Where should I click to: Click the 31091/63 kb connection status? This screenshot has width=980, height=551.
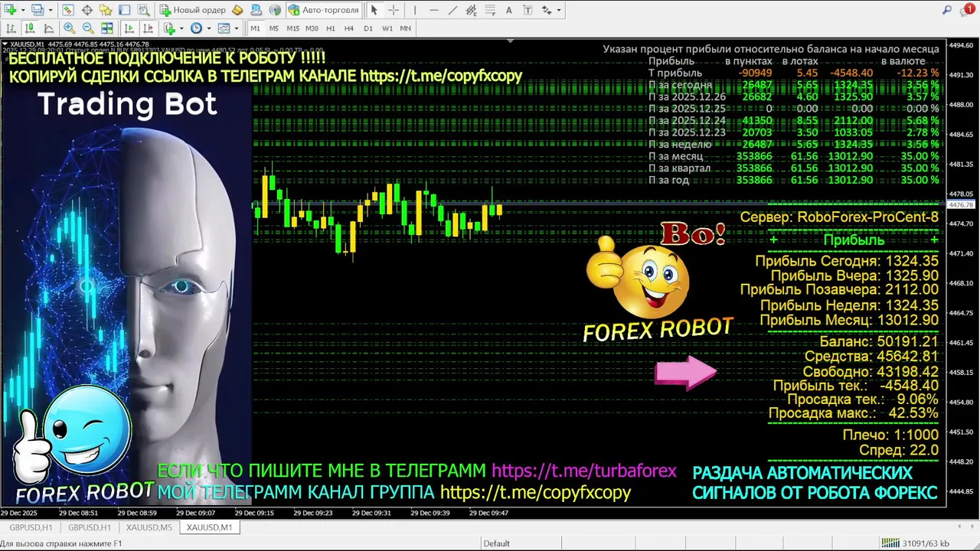(x=915, y=543)
